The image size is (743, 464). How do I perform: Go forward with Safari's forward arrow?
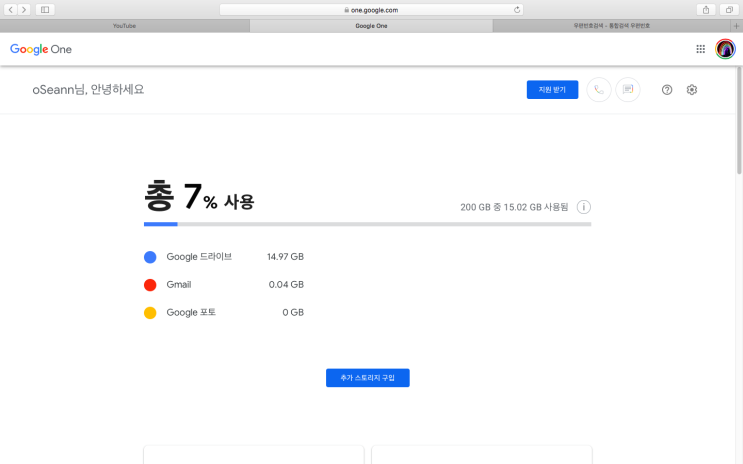click(24, 9)
